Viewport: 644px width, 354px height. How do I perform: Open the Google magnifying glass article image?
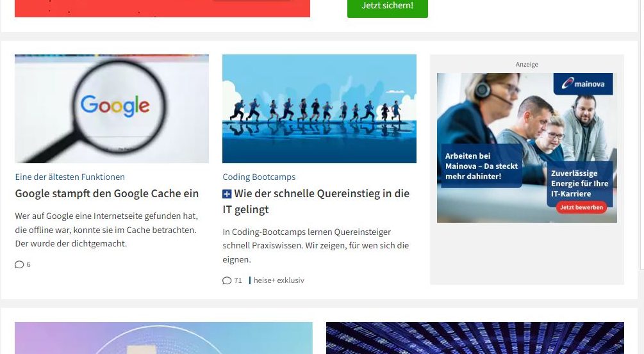coord(111,109)
